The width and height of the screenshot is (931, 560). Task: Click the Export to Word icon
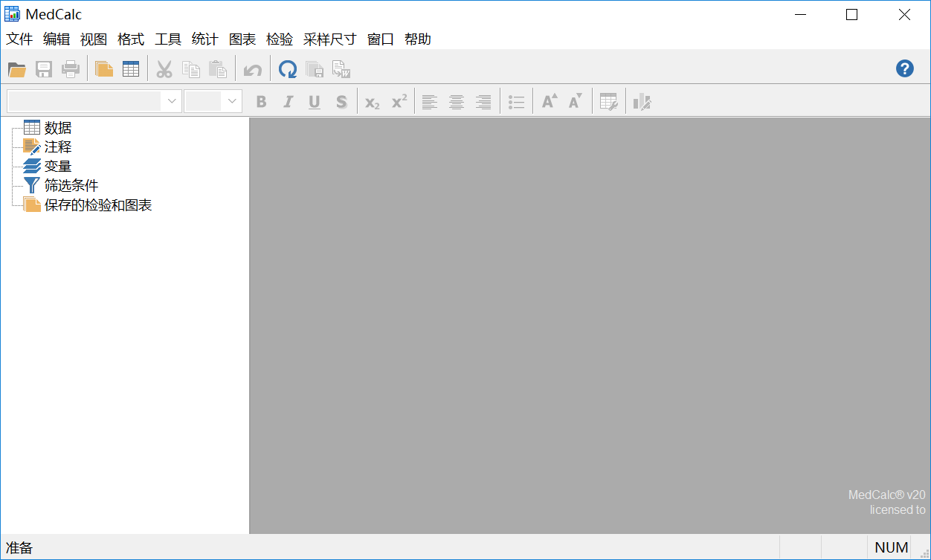tap(341, 69)
